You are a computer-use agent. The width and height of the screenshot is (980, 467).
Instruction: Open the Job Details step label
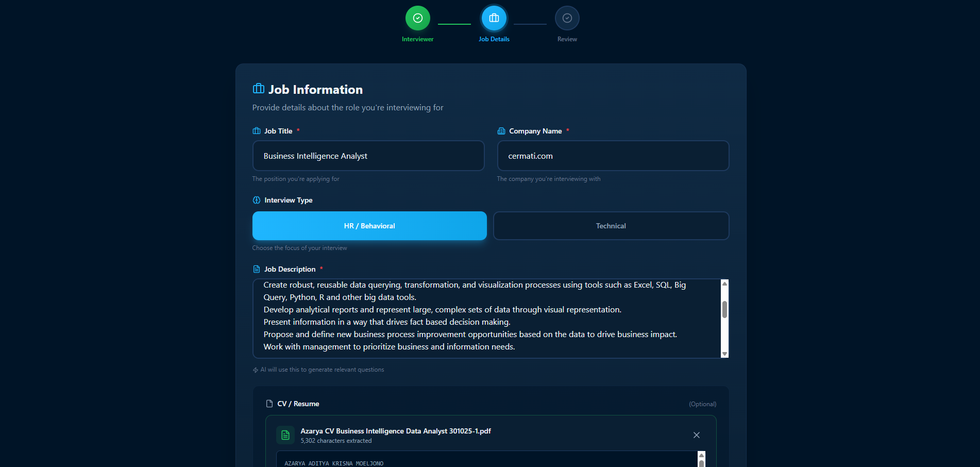pos(494,39)
